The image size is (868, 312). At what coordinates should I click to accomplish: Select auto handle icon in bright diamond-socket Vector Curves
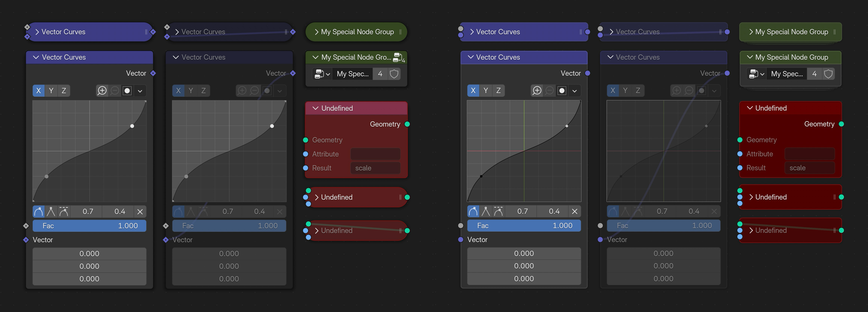tap(38, 212)
